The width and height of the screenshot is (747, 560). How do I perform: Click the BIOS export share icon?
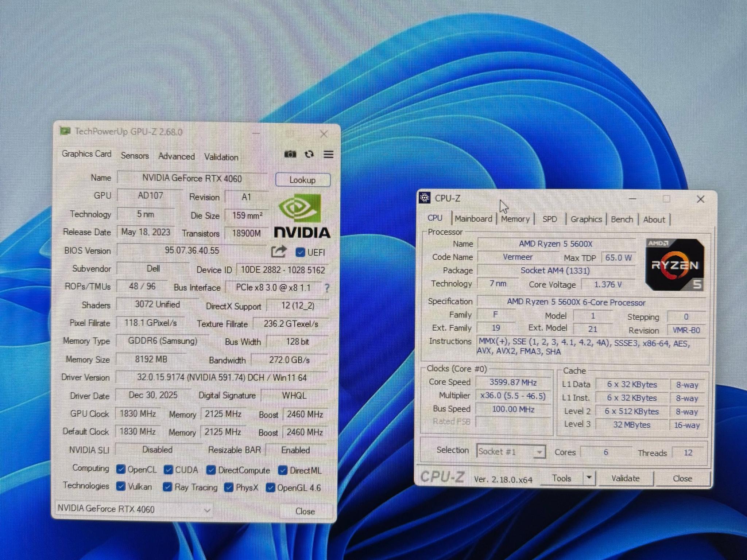tap(279, 252)
